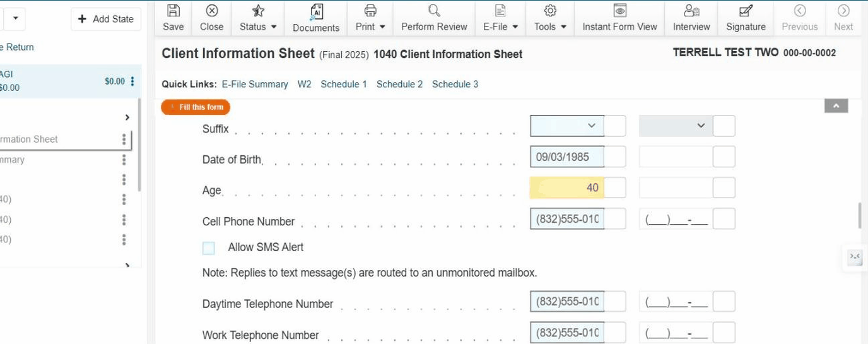Go to Next form

coord(843,18)
